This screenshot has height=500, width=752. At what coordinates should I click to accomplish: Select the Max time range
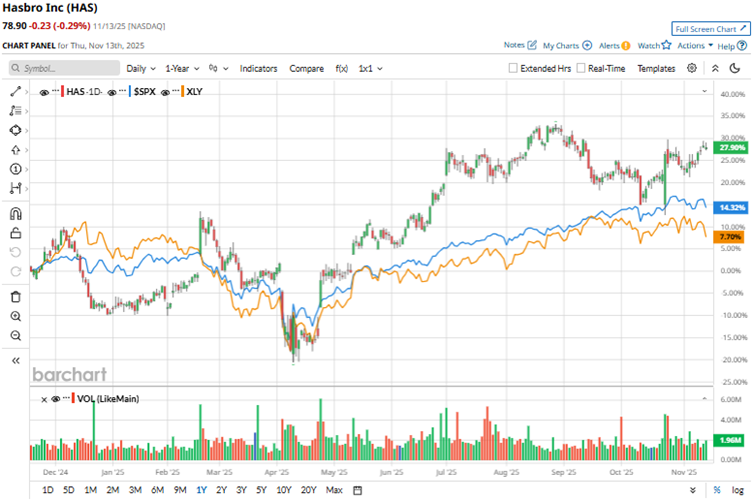pyautogui.click(x=334, y=490)
